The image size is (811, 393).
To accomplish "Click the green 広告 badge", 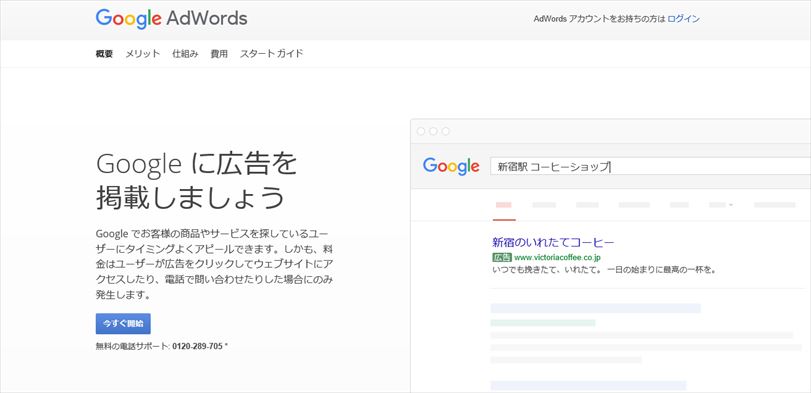I will pyautogui.click(x=502, y=258).
